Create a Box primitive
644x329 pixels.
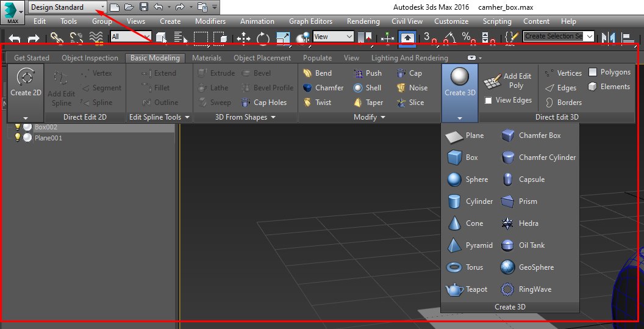(462, 157)
